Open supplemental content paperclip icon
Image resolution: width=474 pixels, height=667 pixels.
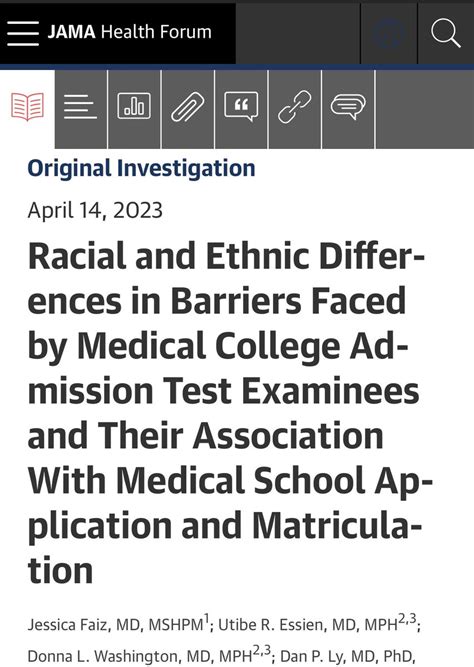[x=188, y=107]
